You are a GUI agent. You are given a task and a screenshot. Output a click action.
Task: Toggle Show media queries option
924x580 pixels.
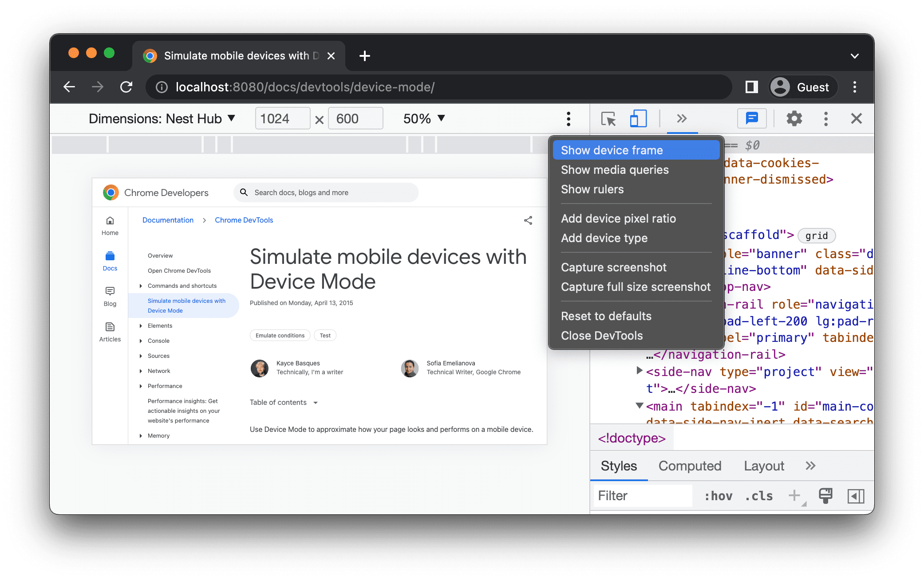point(614,170)
